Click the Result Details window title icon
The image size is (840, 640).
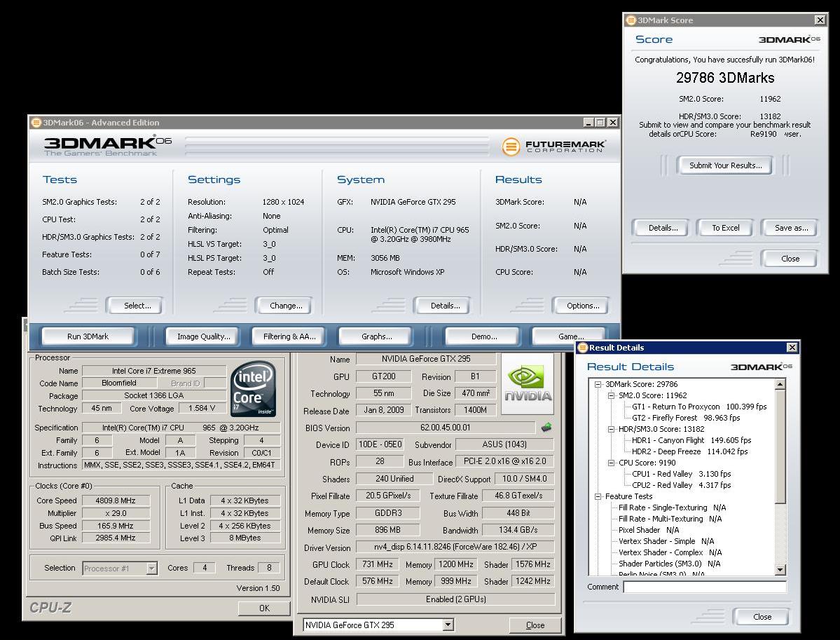click(583, 347)
